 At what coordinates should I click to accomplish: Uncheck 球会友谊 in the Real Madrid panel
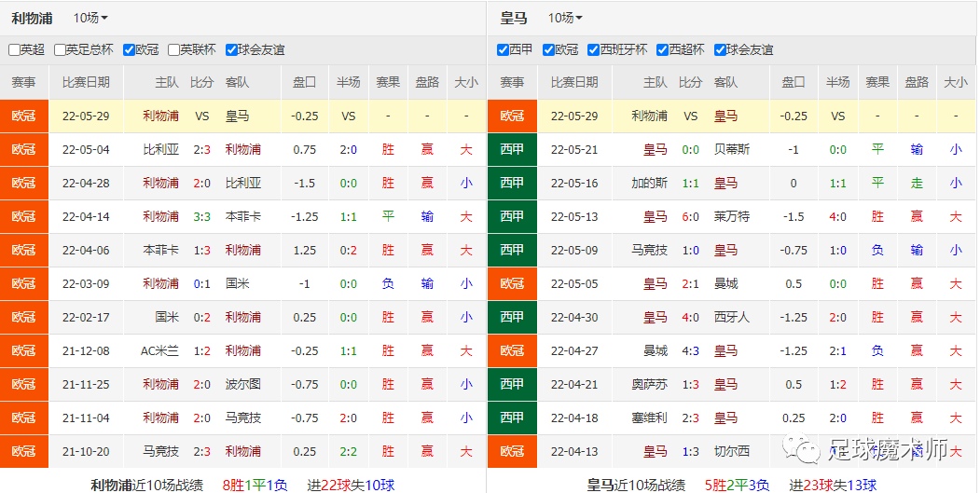(720, 50)
